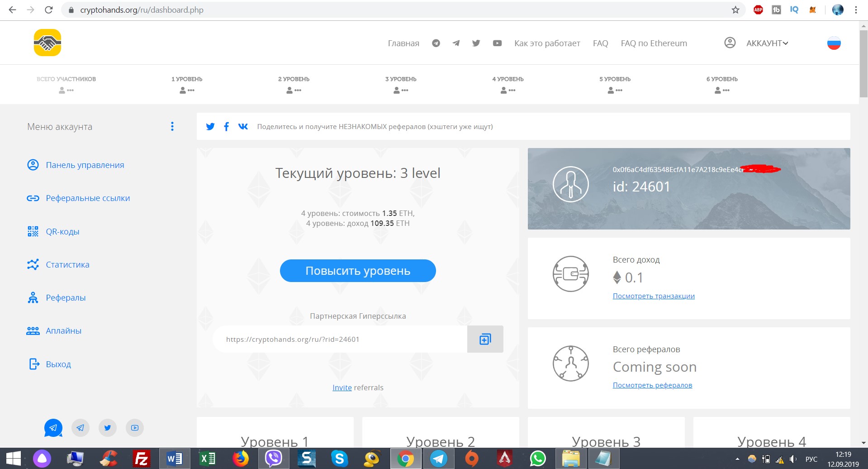868x469 pixels.
Task: Click the blue Telegram chat icon in sidebar footer
Action: click(53, 428)
